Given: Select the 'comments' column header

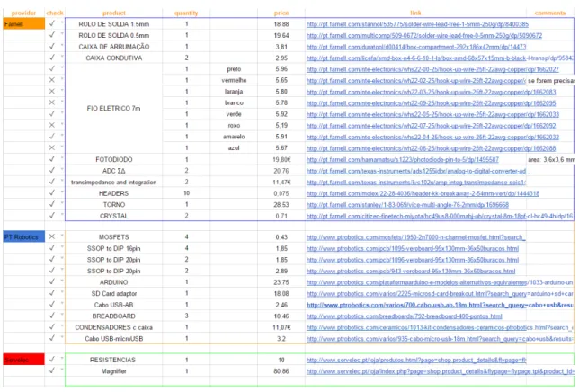Looking at the screenshot, I should [x=550, y=13].
